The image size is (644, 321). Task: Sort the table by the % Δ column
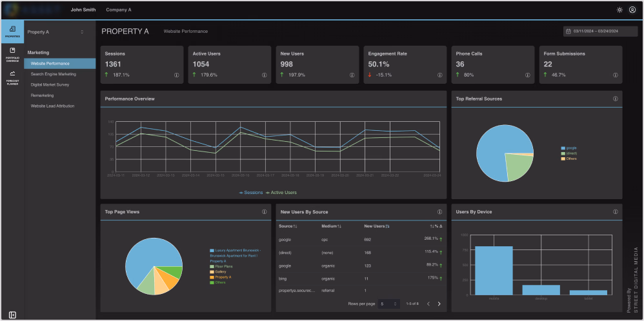pos(436,226)
